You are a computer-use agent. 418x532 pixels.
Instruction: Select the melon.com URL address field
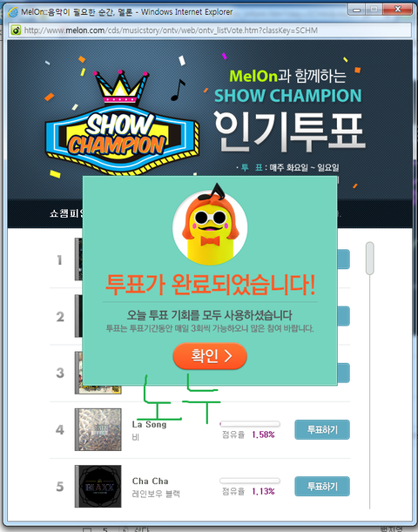[211, 30]
